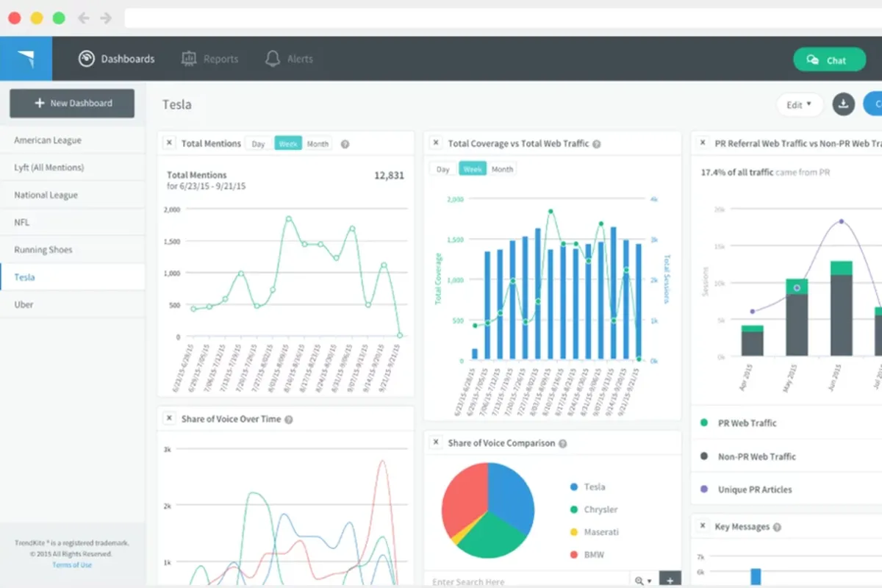Remove the Total Mentions widget
Image resolution: width=882 pixels, height=588 pixels.
tap(169, 143)
